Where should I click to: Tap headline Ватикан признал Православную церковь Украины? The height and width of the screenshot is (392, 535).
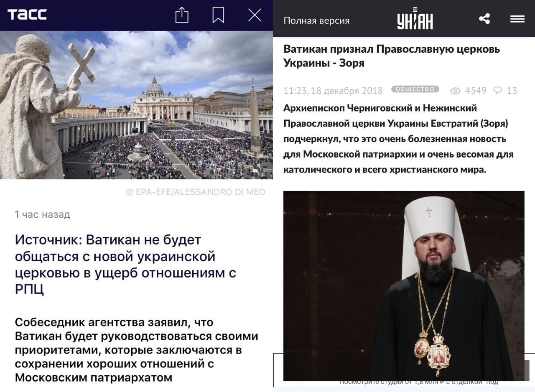[392, 56]
